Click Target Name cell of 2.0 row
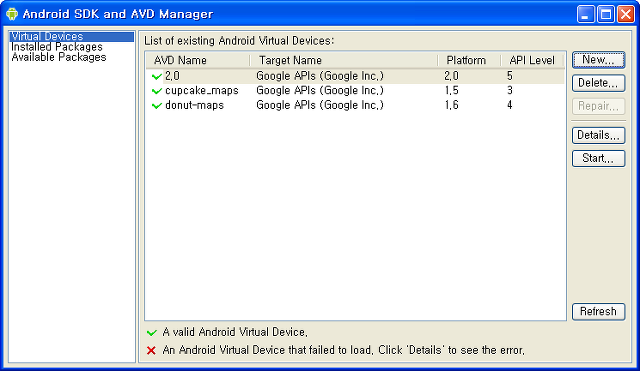This screenshot has height=371, width=640. [x=320, y=76]
